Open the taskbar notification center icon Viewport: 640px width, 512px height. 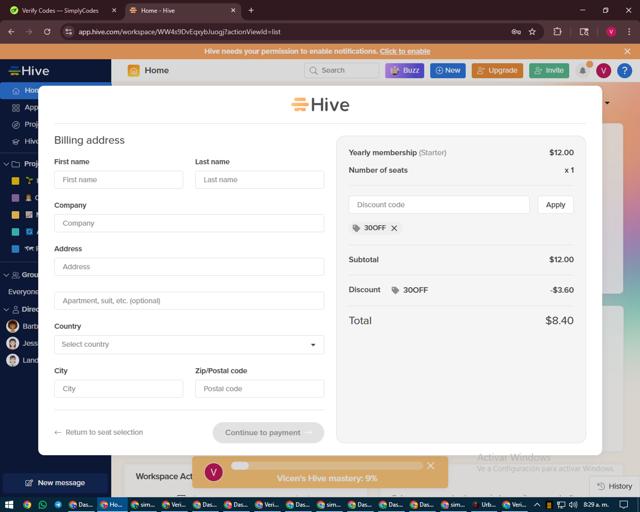click(624, 505)
